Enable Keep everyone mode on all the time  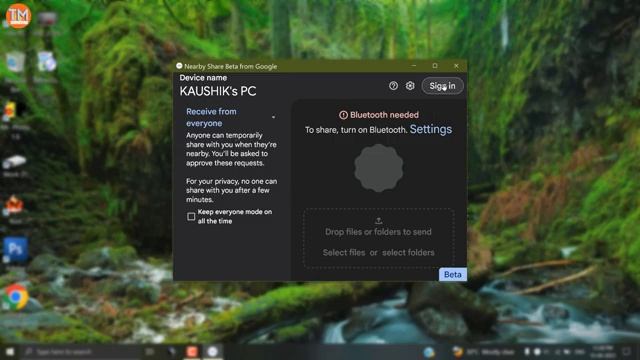[x=191, y=216]
